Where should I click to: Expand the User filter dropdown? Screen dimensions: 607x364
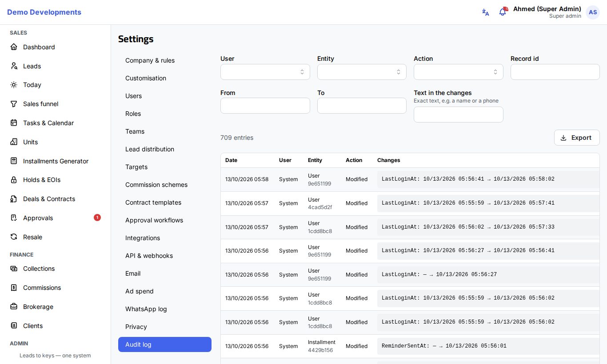(x=265, y=72)
